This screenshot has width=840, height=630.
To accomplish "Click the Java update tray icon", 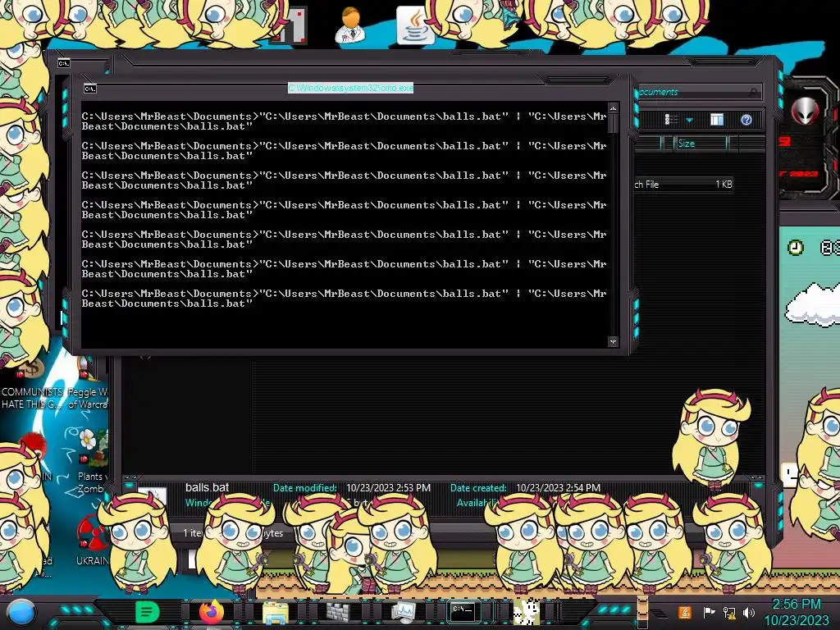I will pyautogui.click(x=685, y=612).
